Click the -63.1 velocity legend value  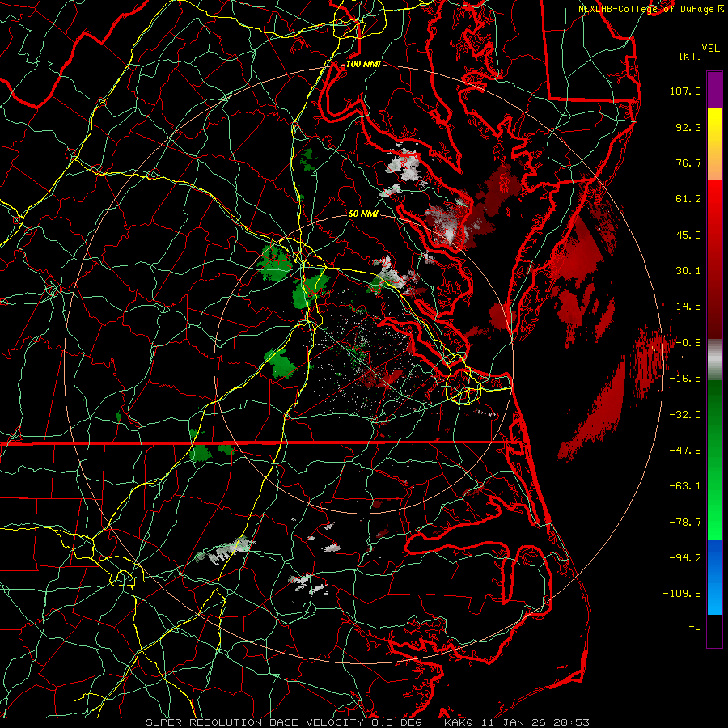point(685,486)
